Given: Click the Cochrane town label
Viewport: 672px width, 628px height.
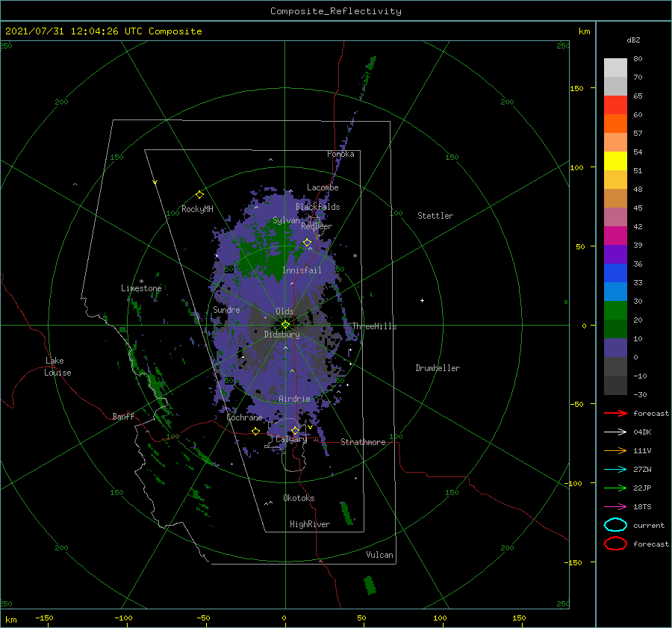Looking at the screenshot, I should click(244, 417).
